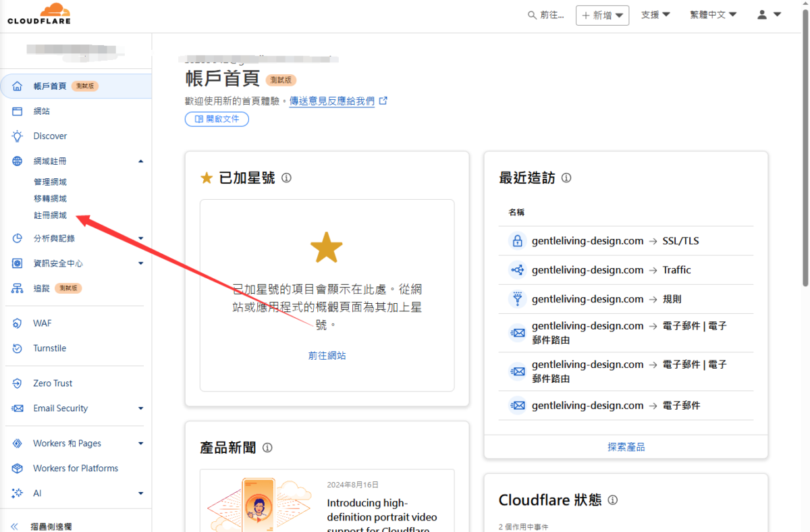Click info icon next to 最近造訪
This screenshot has width=810, height=532.
[566, 178]
